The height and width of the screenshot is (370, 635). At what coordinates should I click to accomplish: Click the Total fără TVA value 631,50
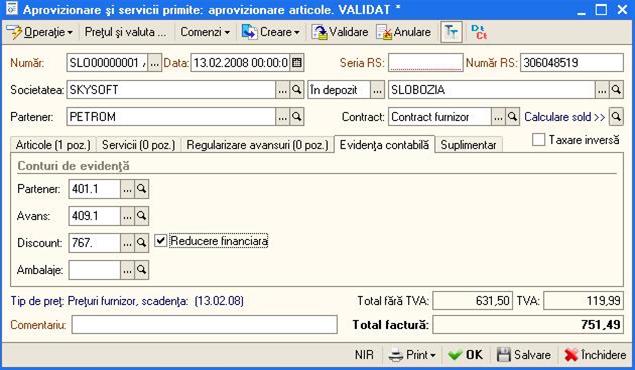click(x=473, y=301)
